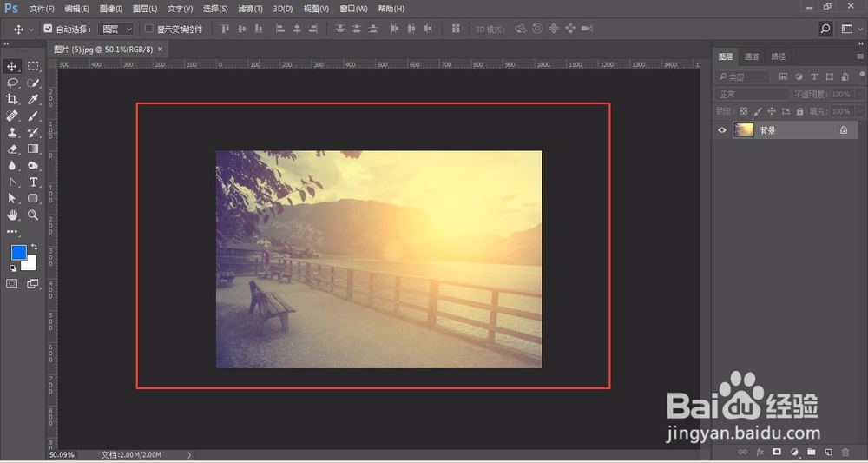This screenshot has width=868, height=463.
Task: Select the Crop tool
Action: (x=11, y=100)
